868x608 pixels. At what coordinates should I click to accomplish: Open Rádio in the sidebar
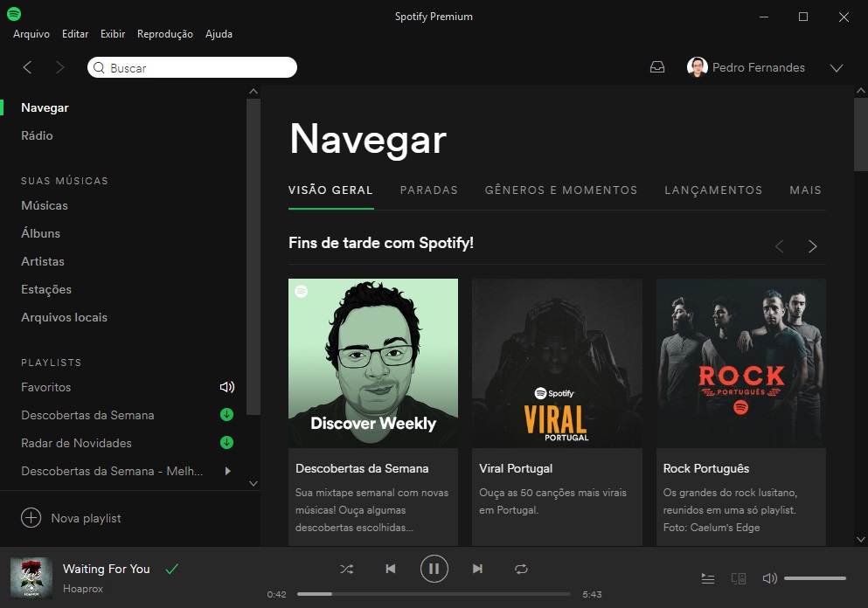point(37,135)
